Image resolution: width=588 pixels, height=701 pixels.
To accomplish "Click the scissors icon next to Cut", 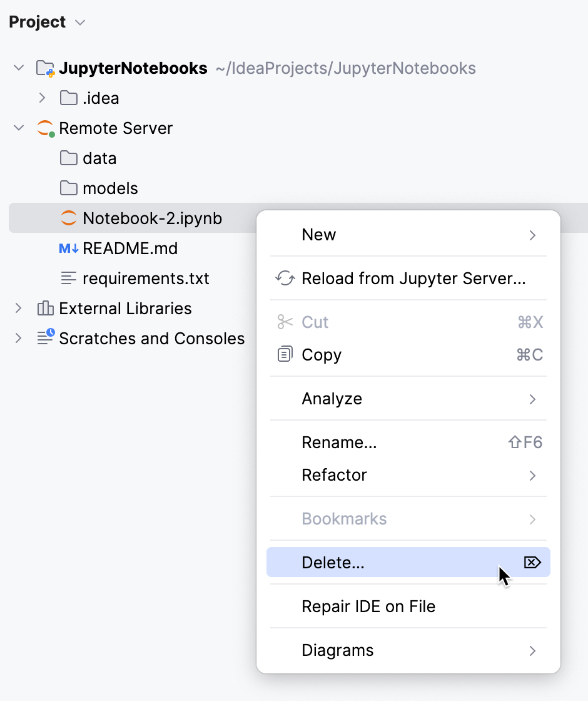I will coord(285,322).
